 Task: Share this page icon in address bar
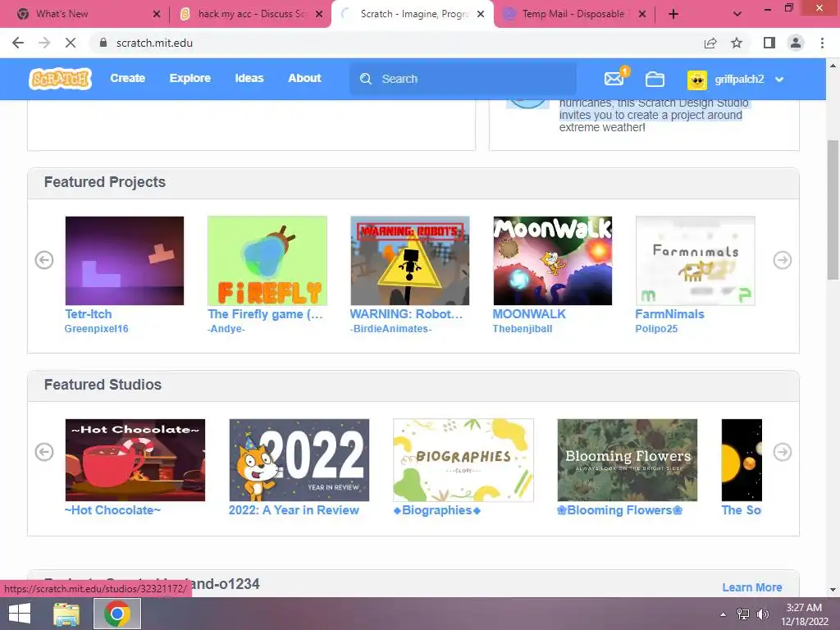710,43
